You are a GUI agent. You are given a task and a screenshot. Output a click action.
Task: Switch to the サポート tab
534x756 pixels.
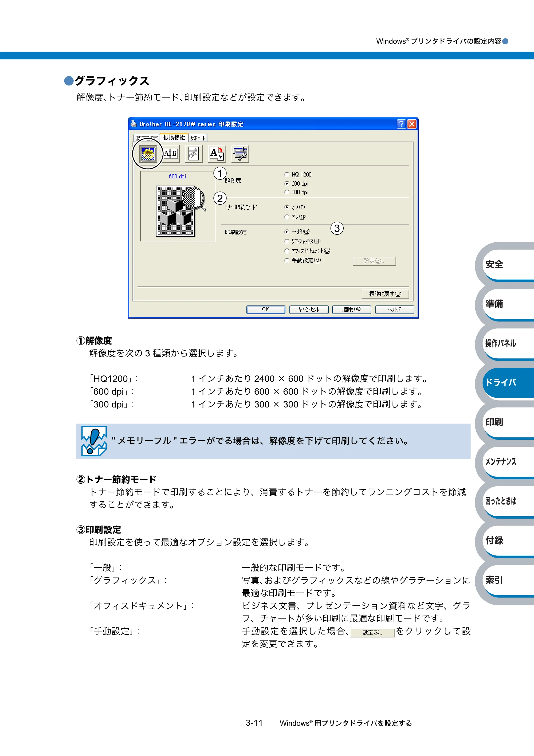click(x=198, y=138)
